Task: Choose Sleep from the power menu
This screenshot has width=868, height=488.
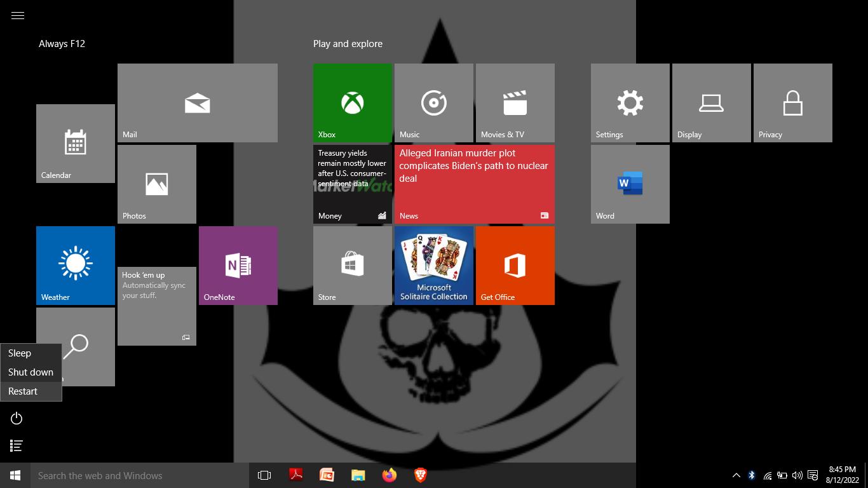Action: pos(31,353)
